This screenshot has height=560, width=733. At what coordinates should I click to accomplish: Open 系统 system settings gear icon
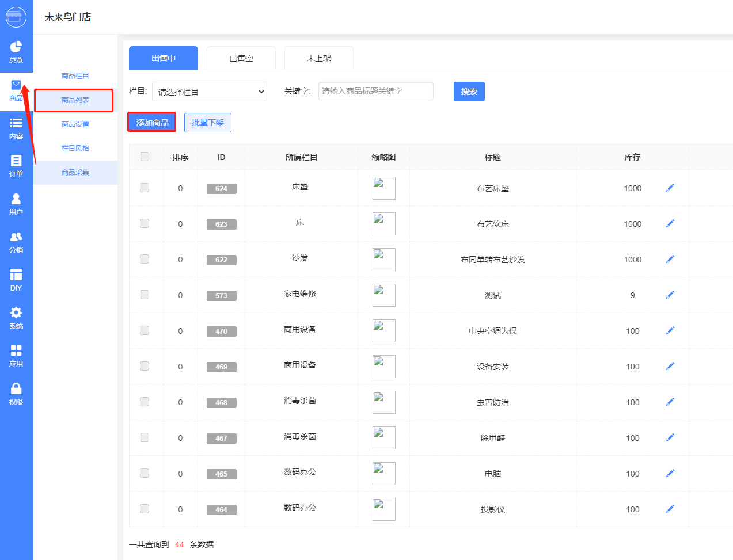[x=16, y=318]
